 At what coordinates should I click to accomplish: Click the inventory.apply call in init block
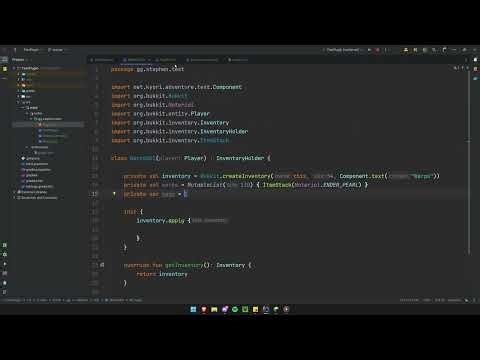point(160,220)
